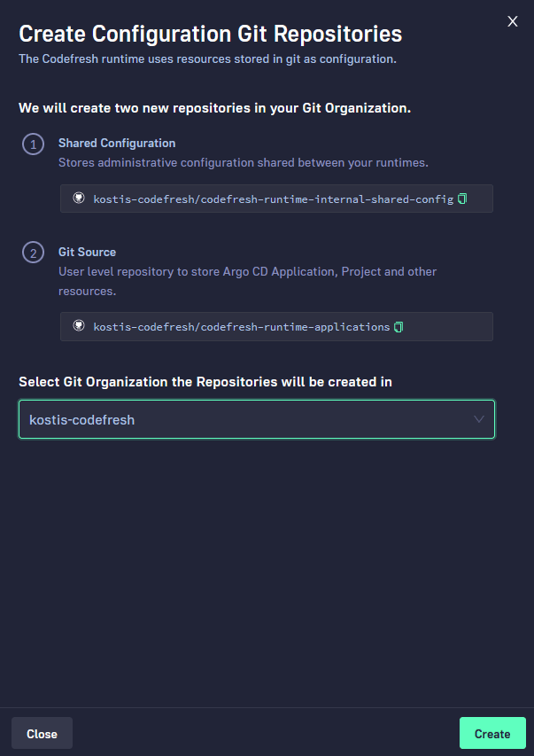Select the codefresh-runtime-applications repository path text
The width and height of the screenshot is (534, 756).
pos(239,326)
